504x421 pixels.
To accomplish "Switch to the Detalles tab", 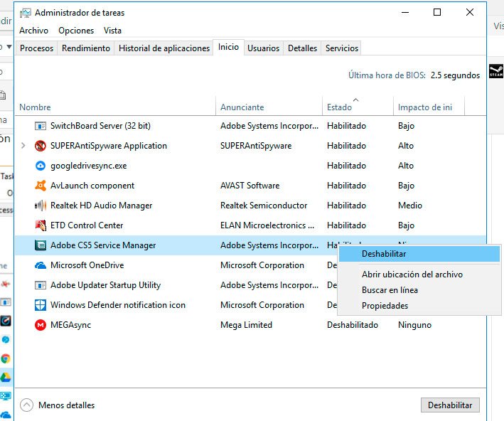I will (x=302, y=48).
